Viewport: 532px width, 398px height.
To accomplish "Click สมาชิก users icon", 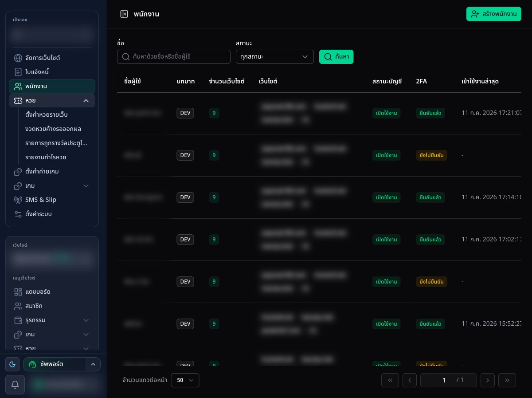I will (x=18, y=306).
